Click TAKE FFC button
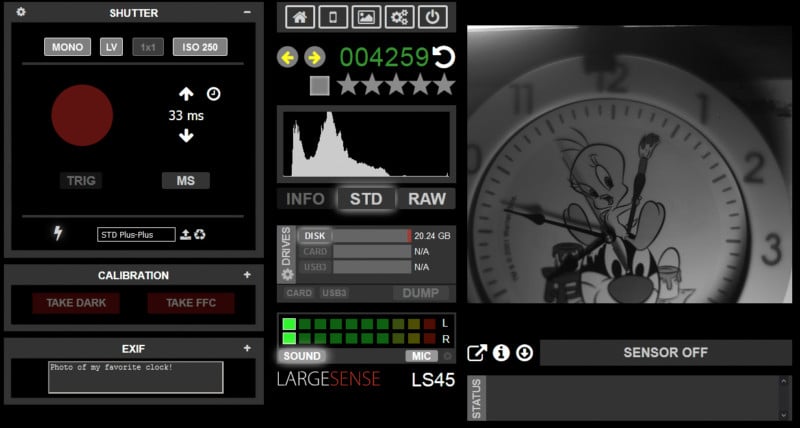The image size is (800, 428). coord(191,303)
